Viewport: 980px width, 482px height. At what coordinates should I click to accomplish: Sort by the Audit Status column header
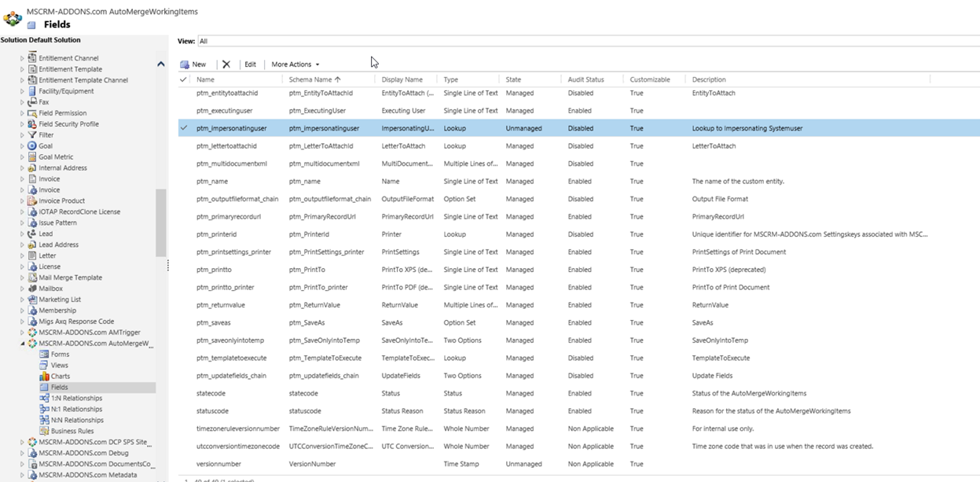586,79
